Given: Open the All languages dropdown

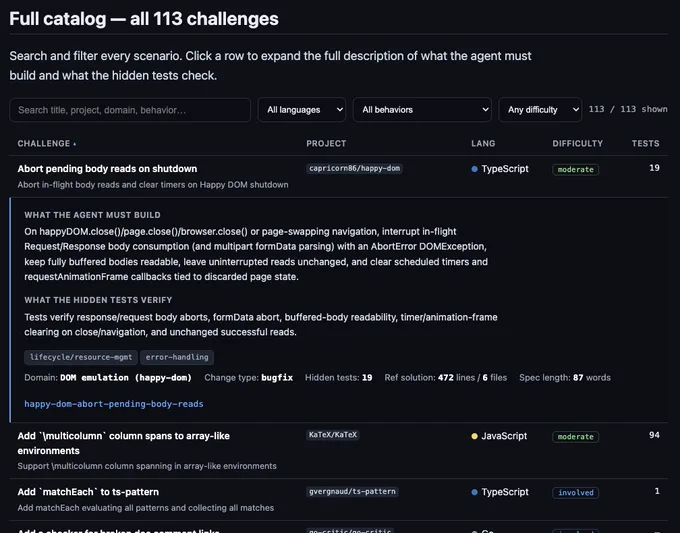Looking at the screenshot, I should (302, 110).
